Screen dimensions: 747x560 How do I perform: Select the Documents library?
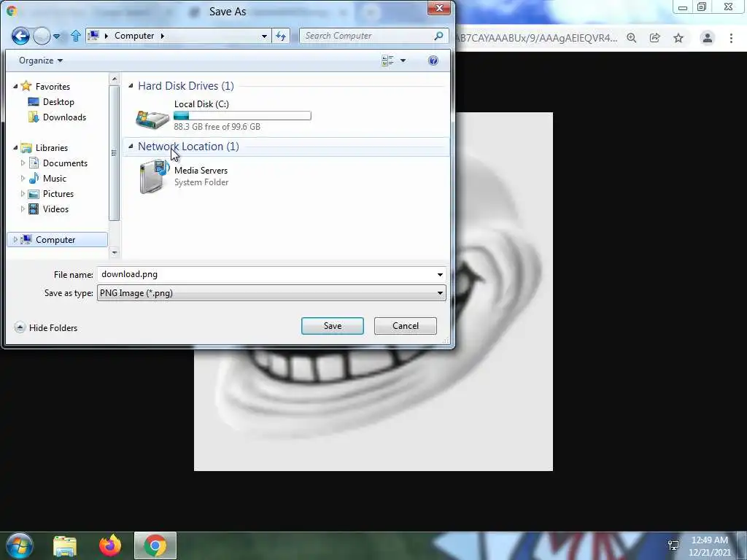(x=65, y=163)
